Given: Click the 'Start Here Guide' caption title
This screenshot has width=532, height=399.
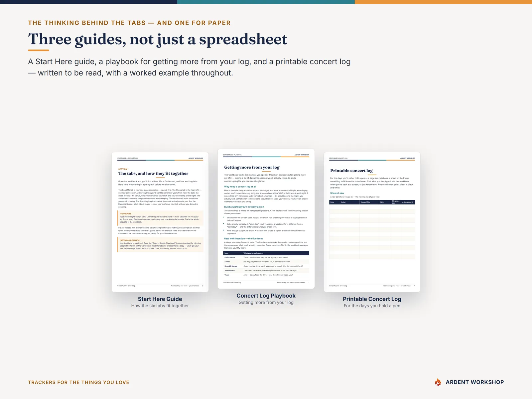Looking at the screenshot, I should (x=160, y=299).
